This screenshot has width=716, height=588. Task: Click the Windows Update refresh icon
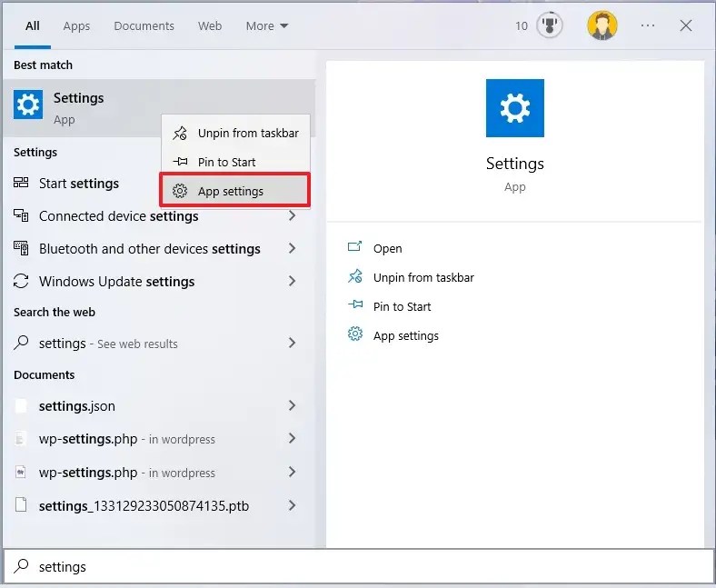[21, 281]
